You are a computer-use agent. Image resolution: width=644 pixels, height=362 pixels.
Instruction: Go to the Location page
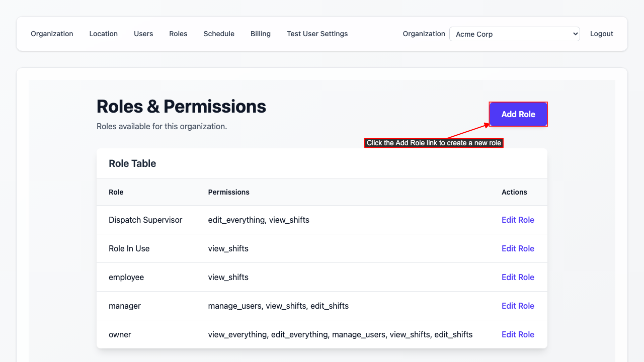pos(103,34)
